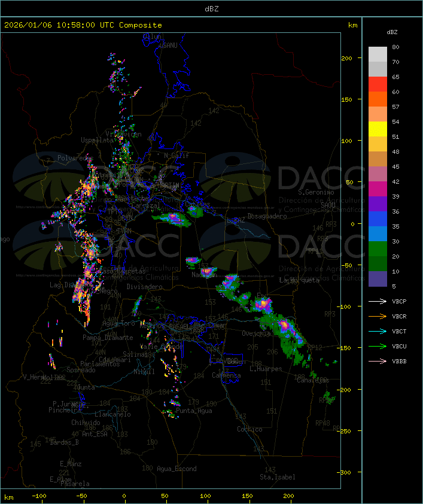The image size is (423, 504).
Task: Click the Llancanelo place label
Action: tap(112, 414)
